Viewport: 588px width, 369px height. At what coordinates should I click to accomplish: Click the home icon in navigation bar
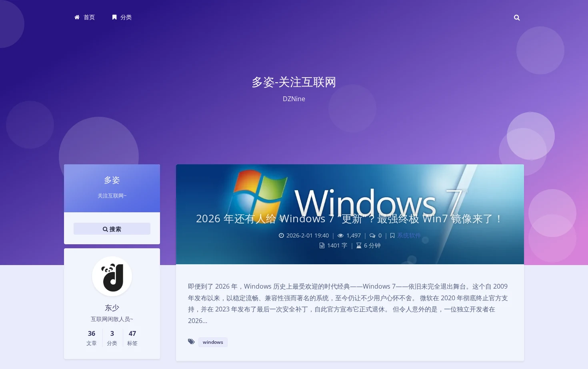coord(77,17)
